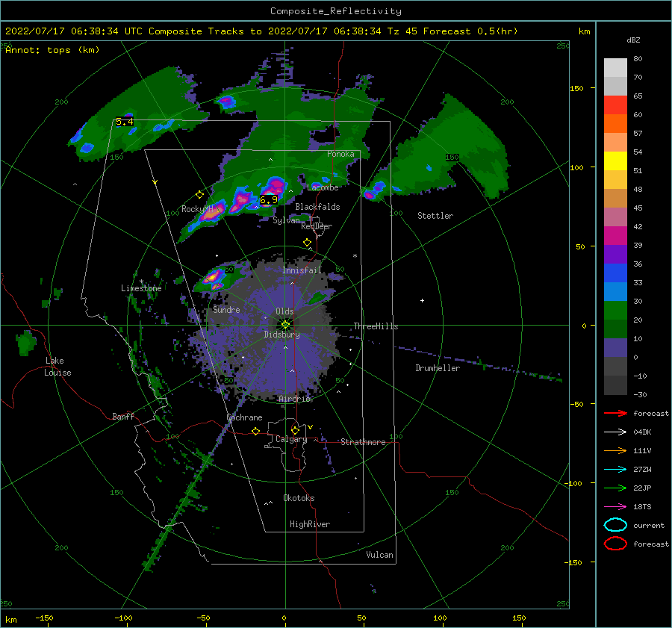The image size is (672, 628).
Task: Click the Vulcan town label
Action: tap(380, 555)
